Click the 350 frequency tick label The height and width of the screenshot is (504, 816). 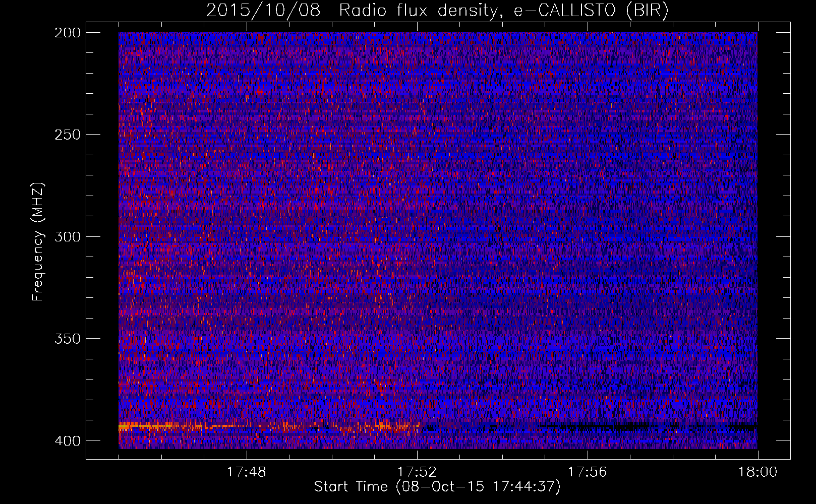point(67,338)
